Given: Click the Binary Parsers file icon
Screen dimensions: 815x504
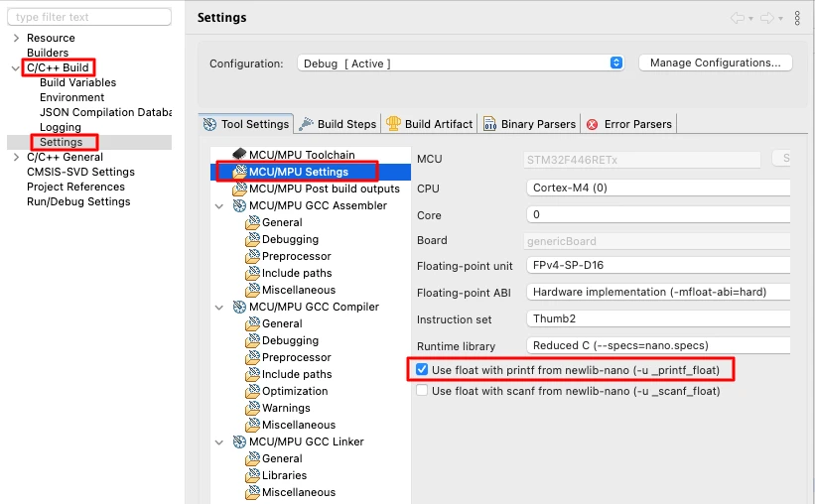Looking at the screenshot, I should coord(489,124).
